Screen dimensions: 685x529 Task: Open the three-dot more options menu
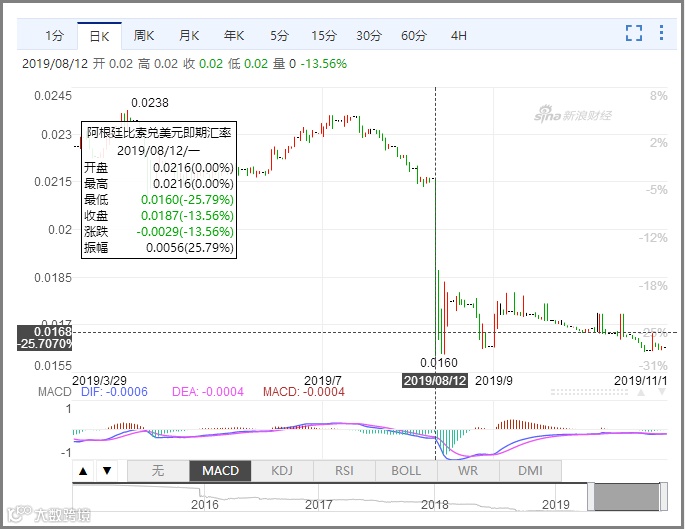661,33
